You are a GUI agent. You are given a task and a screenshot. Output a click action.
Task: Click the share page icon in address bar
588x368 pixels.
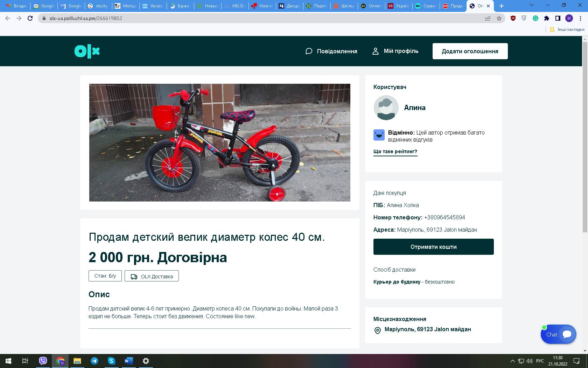coord(488,18)
